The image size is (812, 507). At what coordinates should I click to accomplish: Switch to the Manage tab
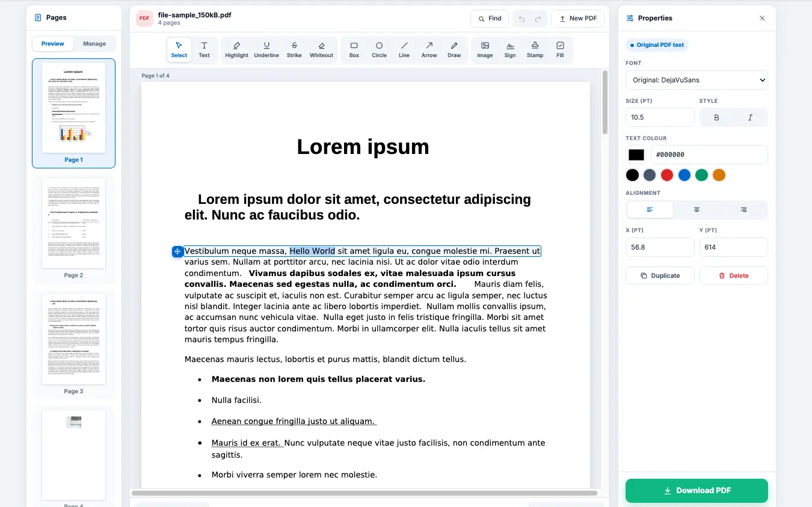(x=94, y=44)
